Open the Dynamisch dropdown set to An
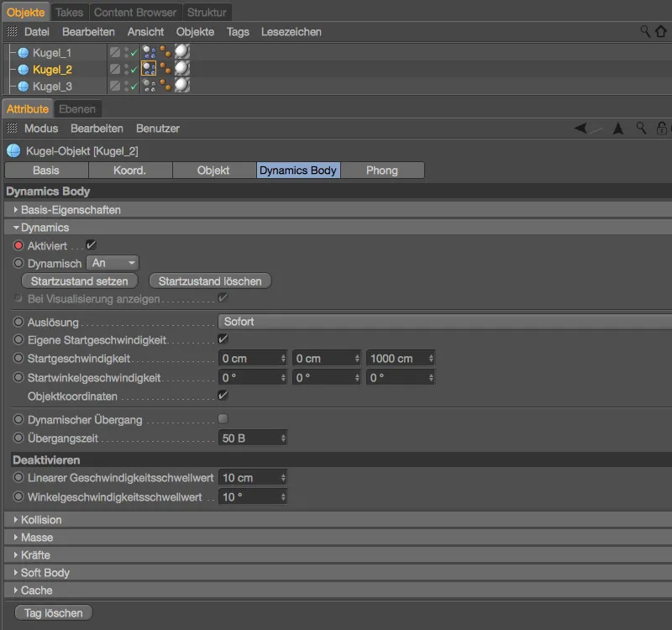The image size is (672, 630). (113, 263)
